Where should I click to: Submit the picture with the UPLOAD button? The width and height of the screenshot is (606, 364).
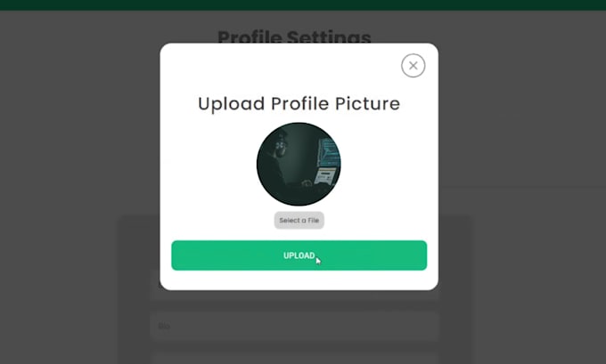tap(299, 255)
